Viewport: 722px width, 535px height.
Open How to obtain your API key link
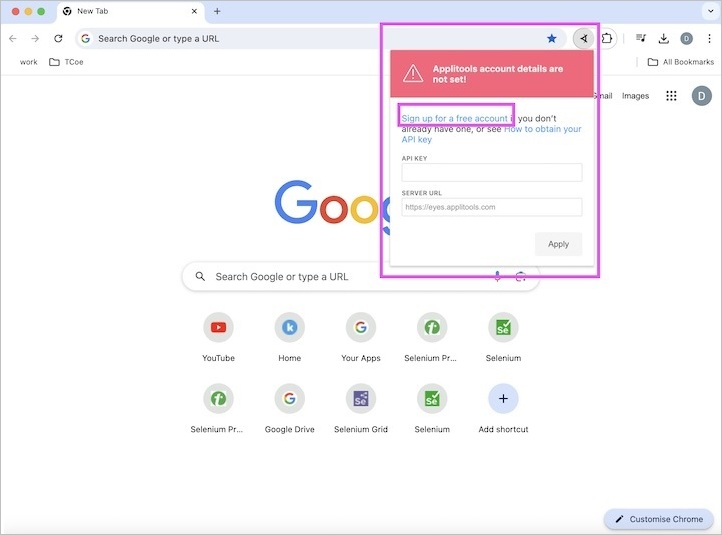click(491, 134)
